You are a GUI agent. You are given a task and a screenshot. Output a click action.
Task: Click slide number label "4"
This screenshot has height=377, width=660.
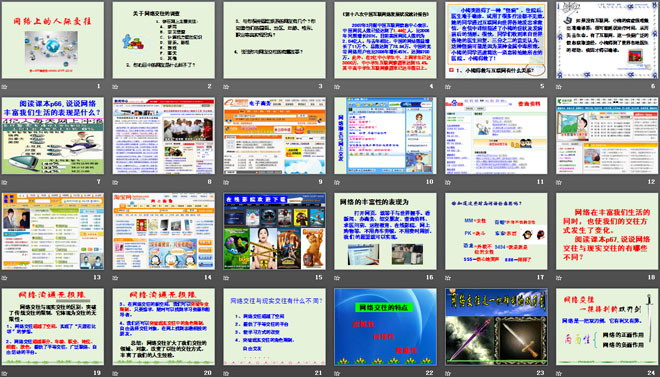pos(431,86)
